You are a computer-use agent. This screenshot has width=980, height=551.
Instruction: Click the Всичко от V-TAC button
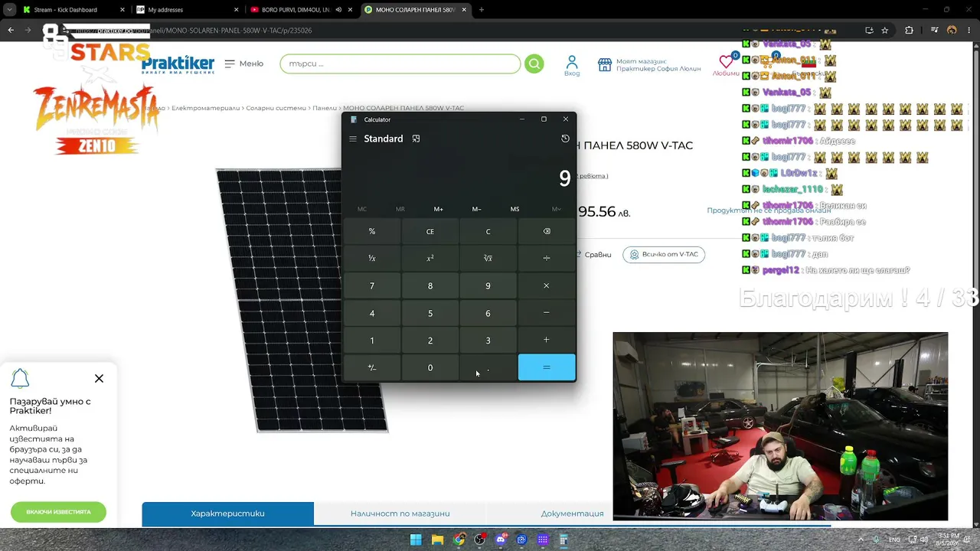tap(664, 254)
